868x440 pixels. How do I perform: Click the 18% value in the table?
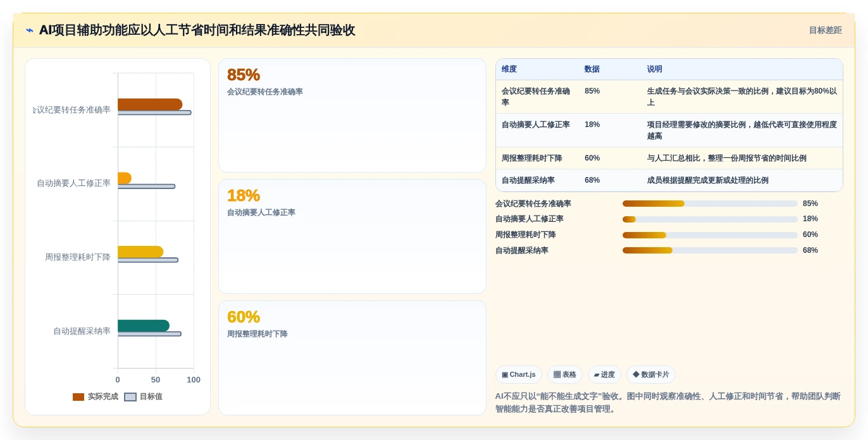(592, 125)
